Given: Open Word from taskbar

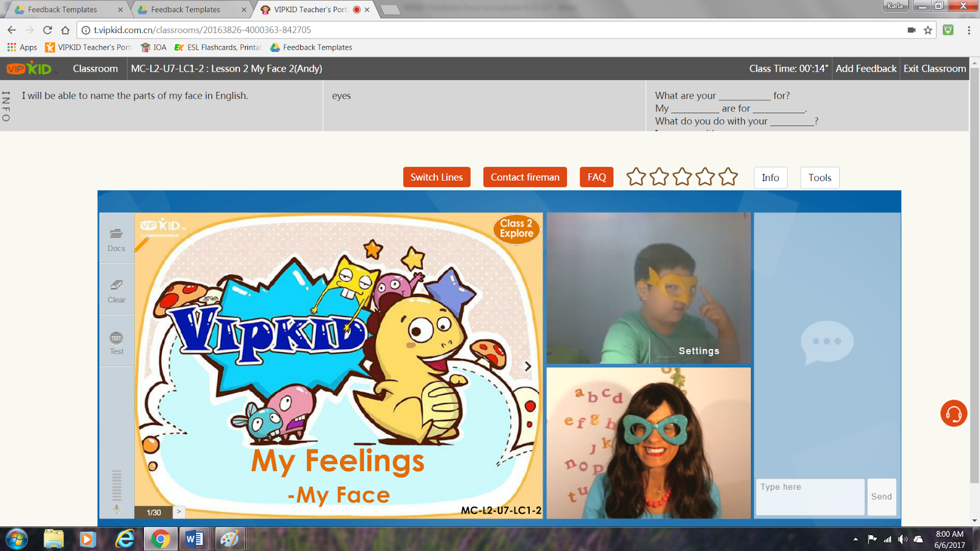Looking at the screenshot, I should [194, 539].
